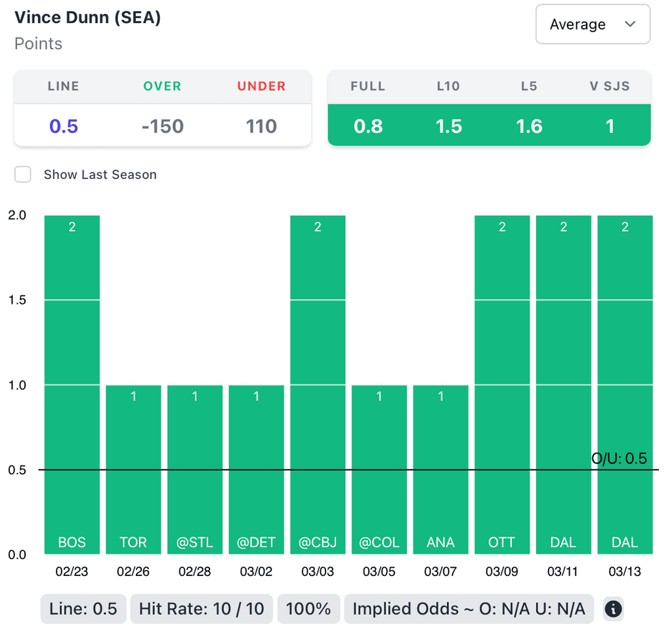The width and height of the screenshot is (672, 637).
Task: Click the 0.5 line value
Action: coord(64,126)
